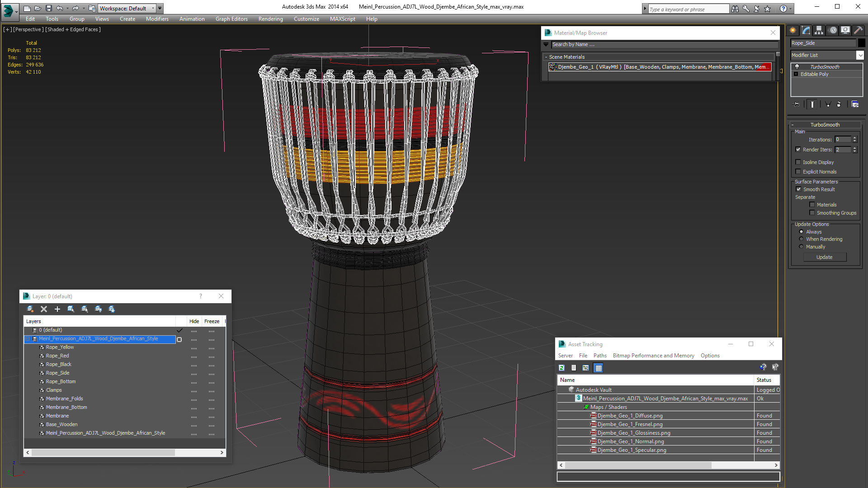Open the Modify command panel tab

pos(806,30)
